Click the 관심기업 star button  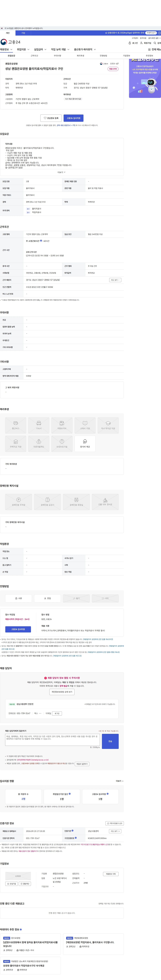coord(11,884)
